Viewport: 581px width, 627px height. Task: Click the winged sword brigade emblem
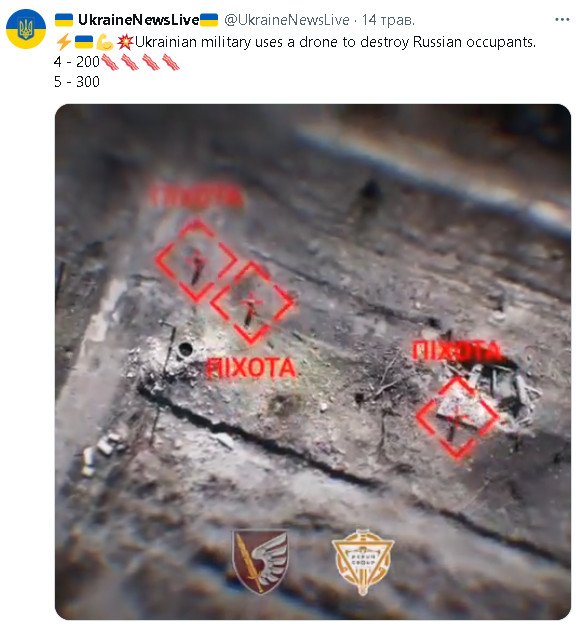(260, 561)
